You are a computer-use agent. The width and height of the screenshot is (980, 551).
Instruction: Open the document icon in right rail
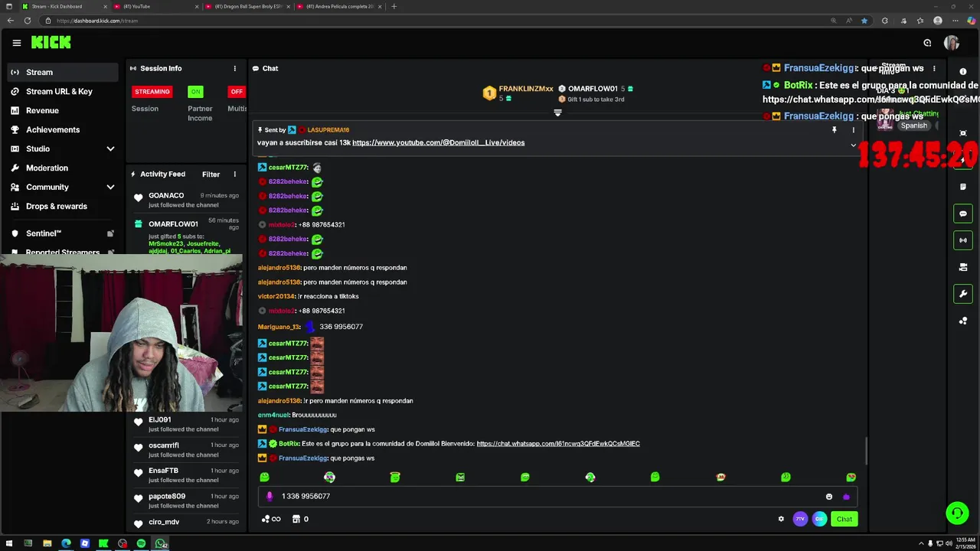(x=963, y=187)
